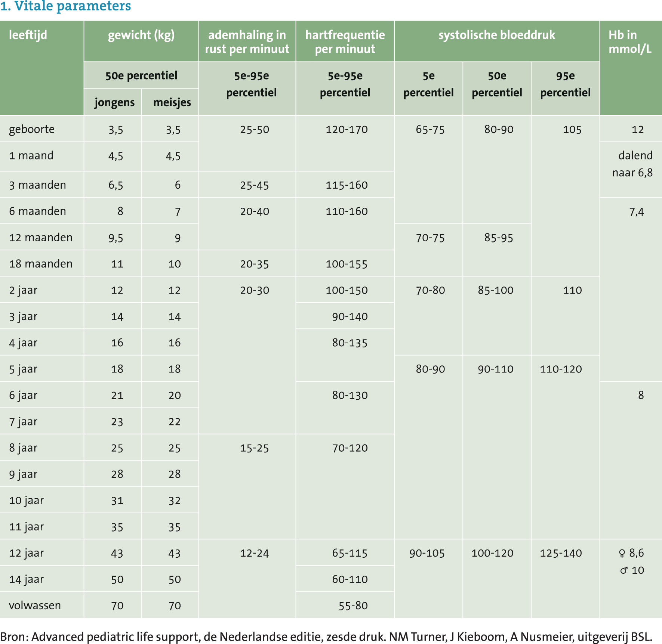
Task: Select breathing rate value '20-40'
Action: (x=255, y=211)
